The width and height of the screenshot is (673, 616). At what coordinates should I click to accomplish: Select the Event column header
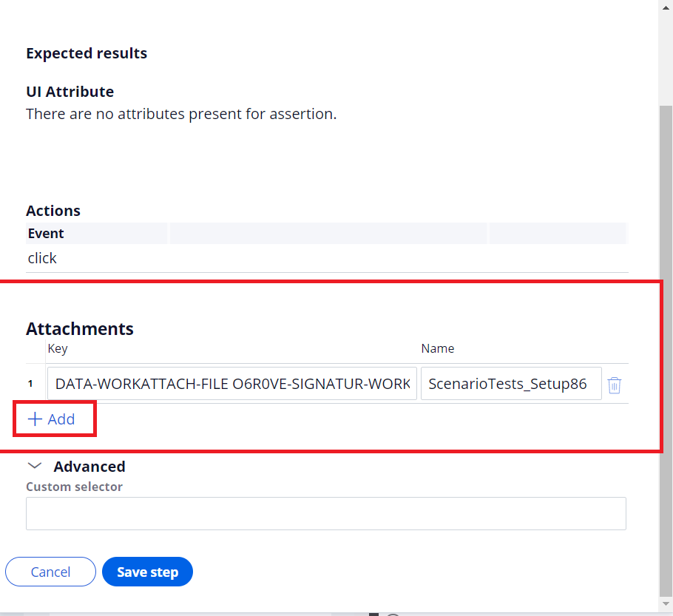(x=46, y=234)
